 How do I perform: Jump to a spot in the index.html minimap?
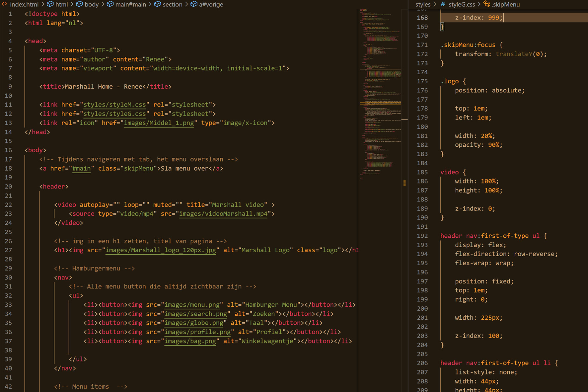[380, 83]
